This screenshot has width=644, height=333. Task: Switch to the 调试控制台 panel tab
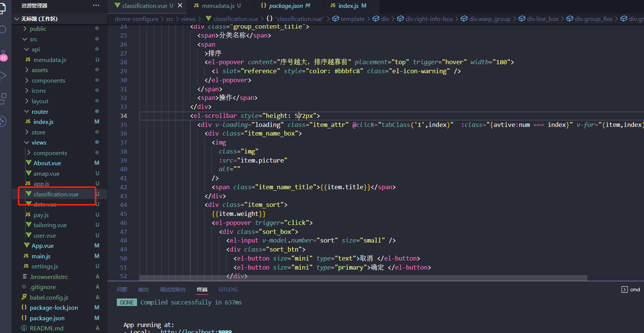pos(173,289)
